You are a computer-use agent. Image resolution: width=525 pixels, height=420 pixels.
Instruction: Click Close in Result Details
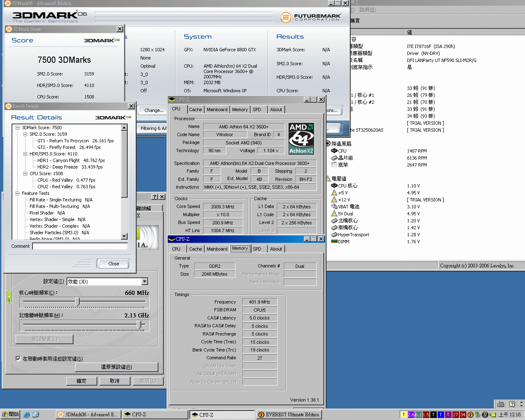coord(114,264)
